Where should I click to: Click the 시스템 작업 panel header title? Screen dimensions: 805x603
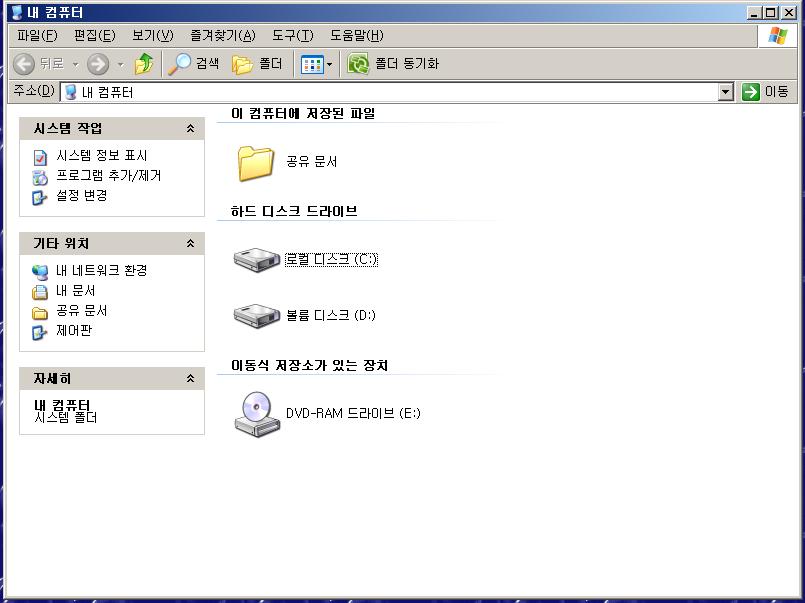[x=68, y=128]
